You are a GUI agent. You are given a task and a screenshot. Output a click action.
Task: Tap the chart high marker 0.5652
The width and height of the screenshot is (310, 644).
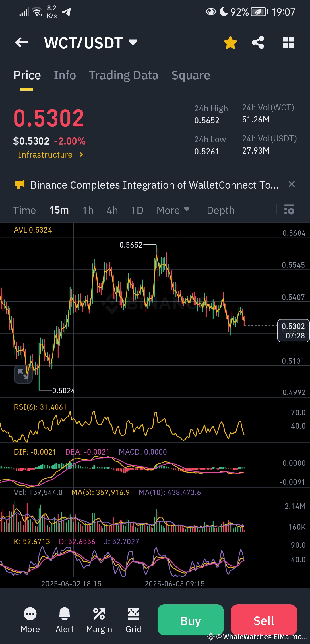click(131, 245)
